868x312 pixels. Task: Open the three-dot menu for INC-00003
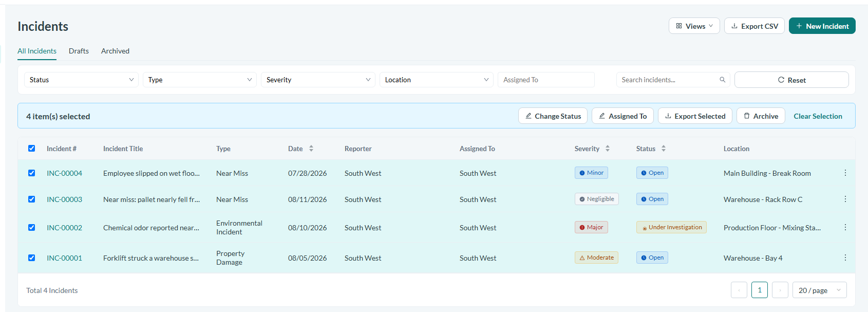845,199
